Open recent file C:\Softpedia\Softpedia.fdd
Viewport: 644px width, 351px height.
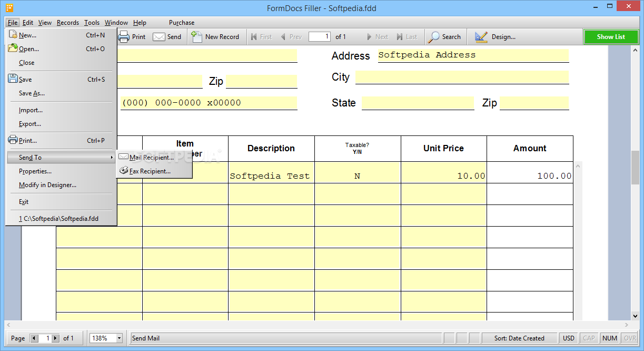point(61,219)
